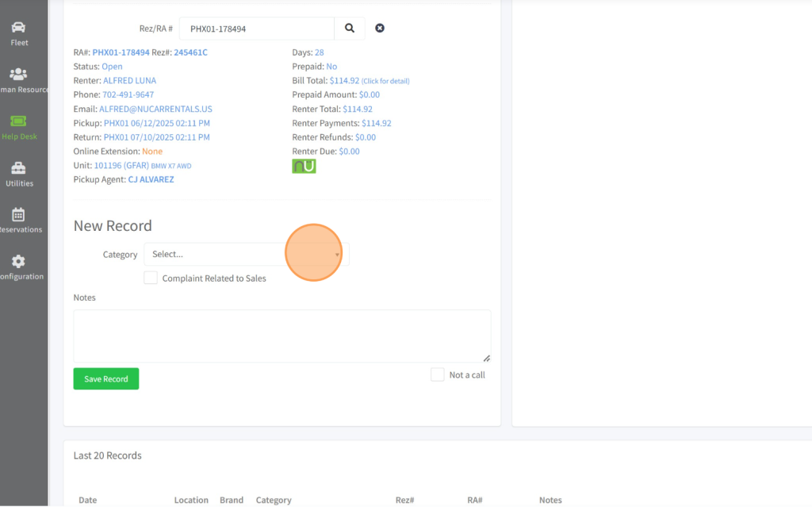
Task: Click the Save Record button
Action: 106,378
